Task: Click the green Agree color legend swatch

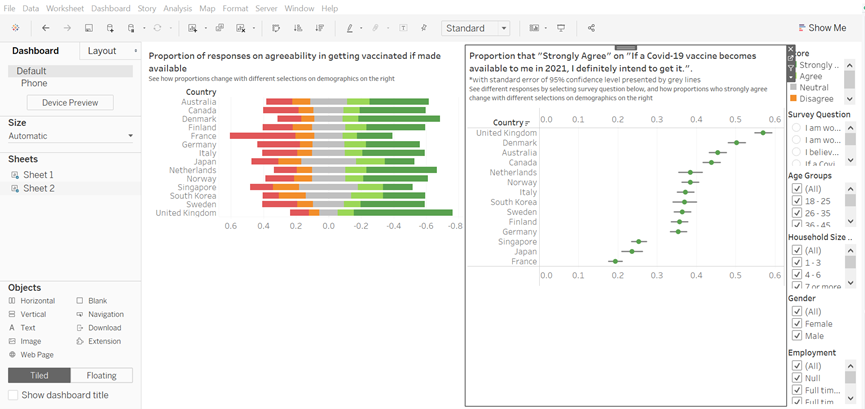Action: click(793, 76)
